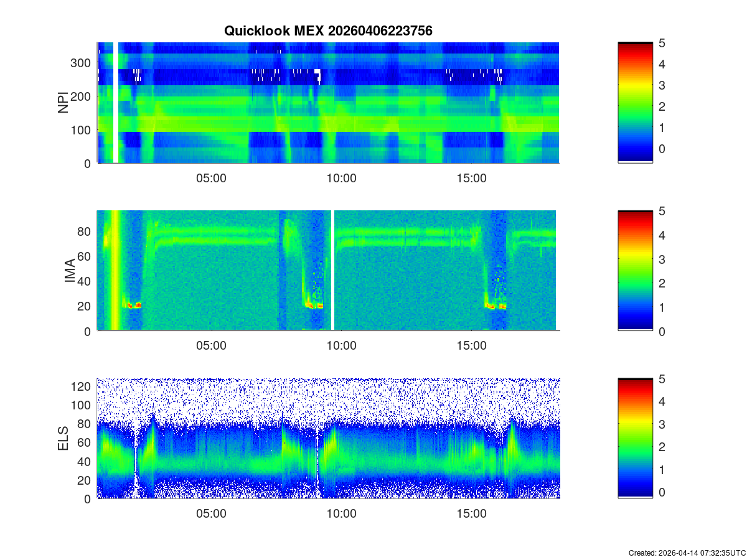Click the IMA panel colorbar
This screenshot has width=747, height=560.
coord(635,271)
